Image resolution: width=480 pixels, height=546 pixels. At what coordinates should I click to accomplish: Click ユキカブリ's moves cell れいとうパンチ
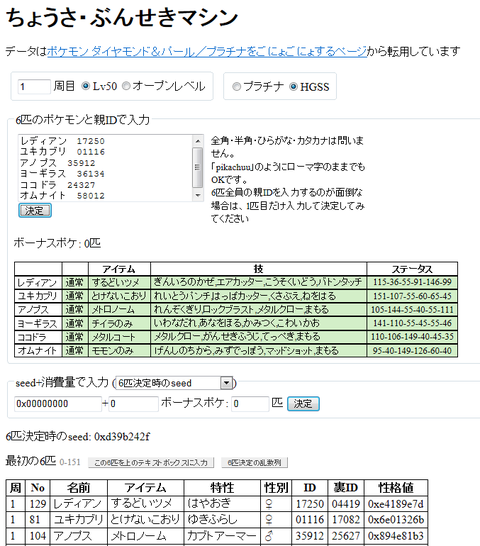tap(258, 296)
